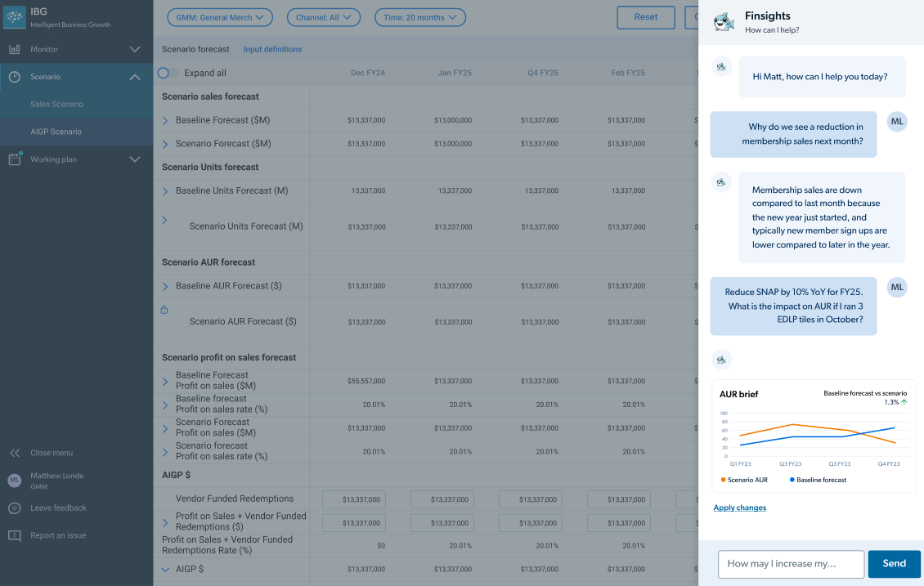
Task: Click the ML profile avatar for Matthew Lunde
Action: tap(14, 479)
